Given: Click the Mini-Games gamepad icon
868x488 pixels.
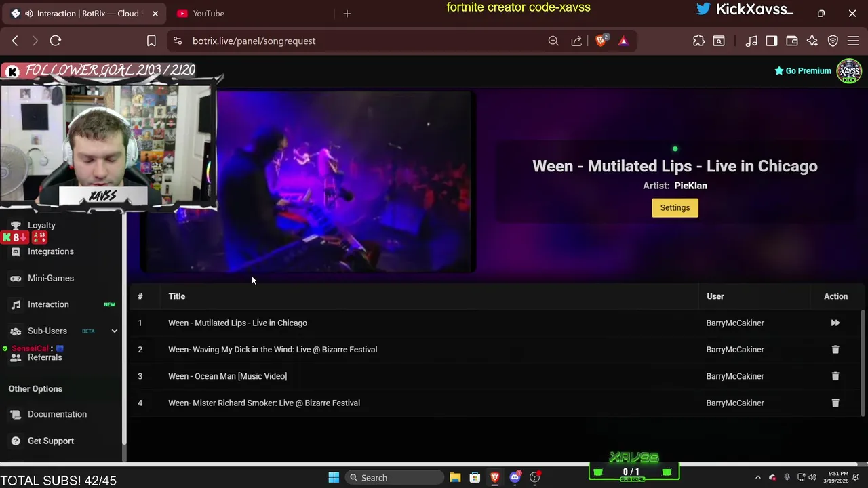Looking at the screenshot, I should click(x=16, y=278).
